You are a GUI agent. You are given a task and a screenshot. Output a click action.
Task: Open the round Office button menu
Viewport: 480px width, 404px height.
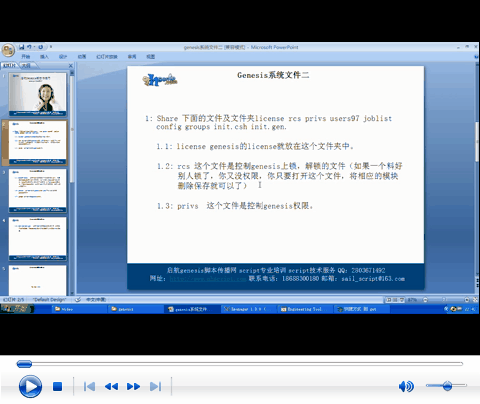point(8,50)
